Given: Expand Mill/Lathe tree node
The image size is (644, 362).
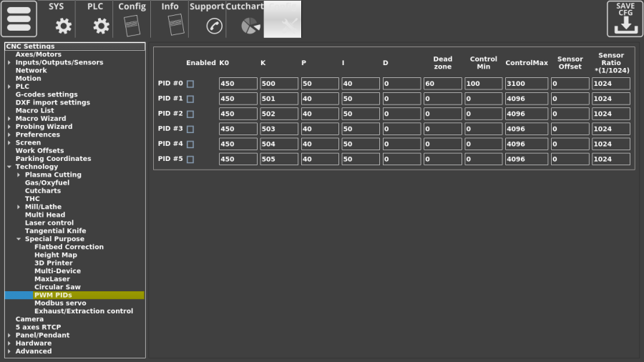Looking at the screenshot, I should pyautogui.click(x=19, y=207).
